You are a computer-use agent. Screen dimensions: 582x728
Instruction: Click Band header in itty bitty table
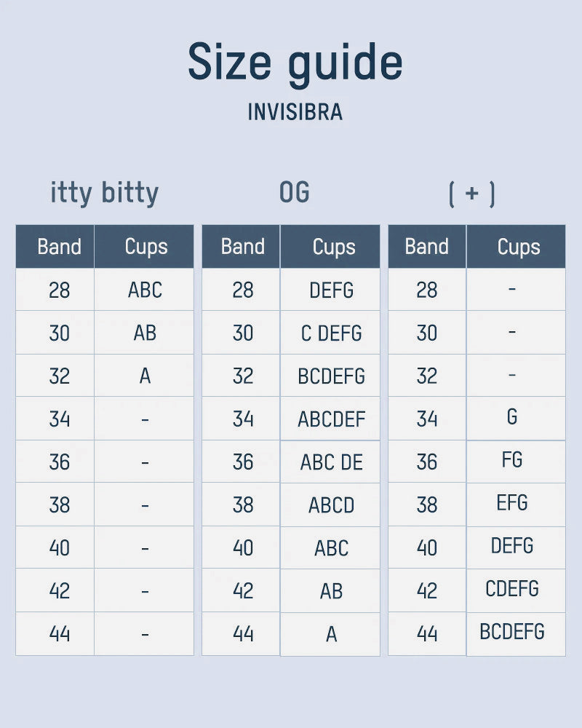point(59,247)
